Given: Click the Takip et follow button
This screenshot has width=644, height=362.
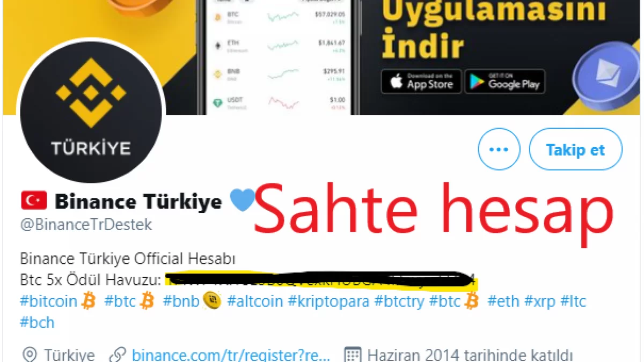Looking at the screenshot, I should pyautogui.click(x=576, y=149).
